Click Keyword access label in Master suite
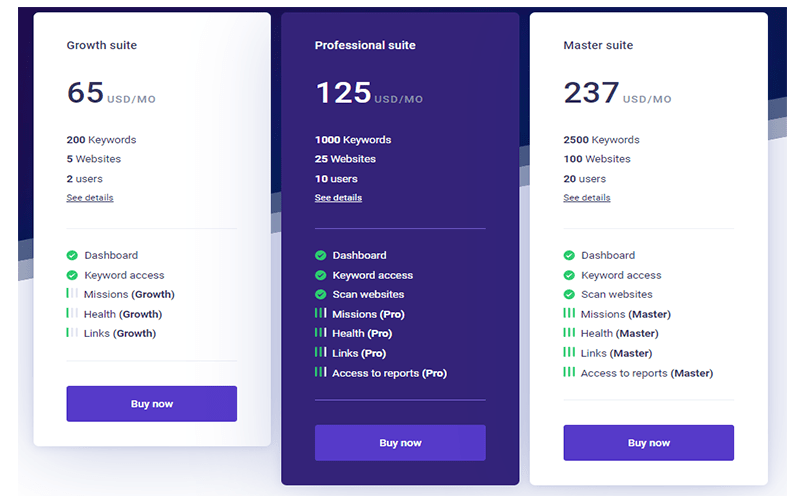 [x=621, y=275]
